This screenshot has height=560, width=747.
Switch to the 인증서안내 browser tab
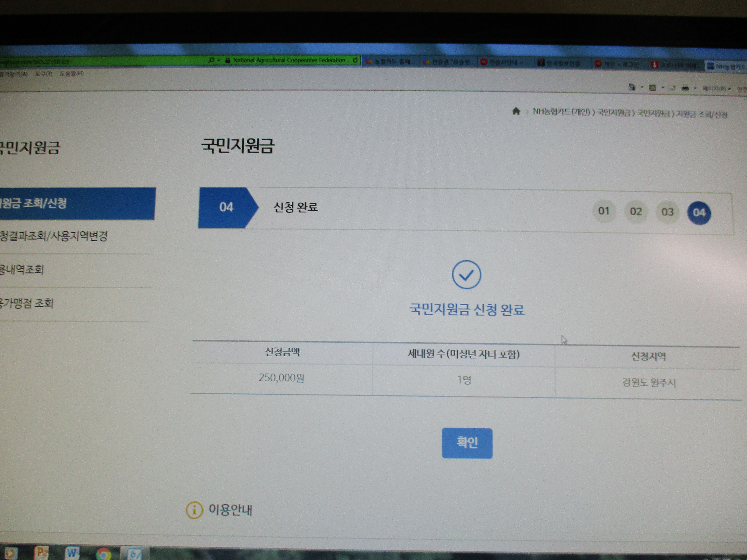click(506, 62)
